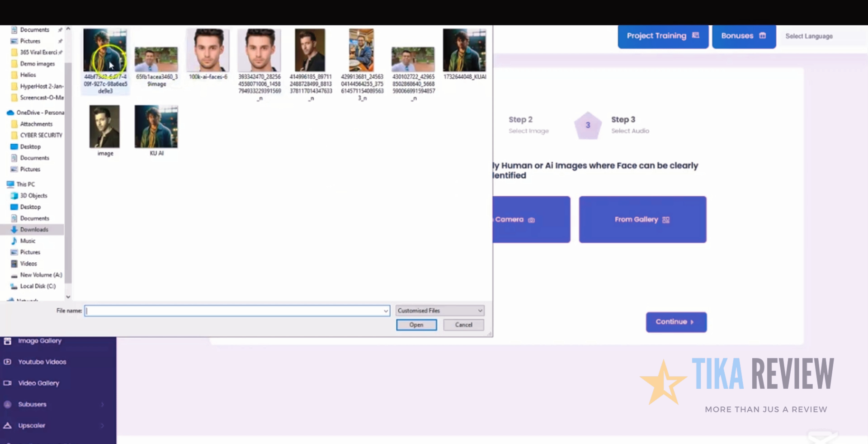Screen dimensions: 868x444
Task: Select the 1732644048_KUAI image file
Action: click(x=464, y=54)
